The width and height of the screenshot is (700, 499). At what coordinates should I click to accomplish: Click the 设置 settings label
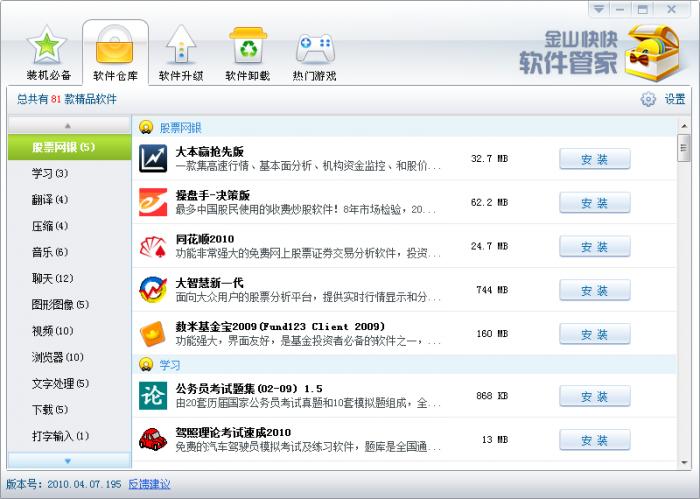[x=675, y=99]
